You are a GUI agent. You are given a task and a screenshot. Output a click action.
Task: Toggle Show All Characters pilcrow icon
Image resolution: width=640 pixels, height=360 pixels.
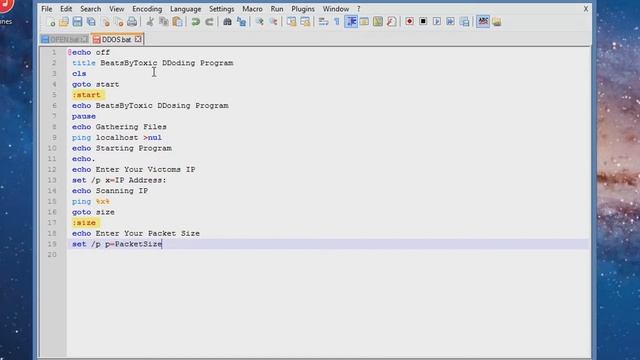pos(337,22)
